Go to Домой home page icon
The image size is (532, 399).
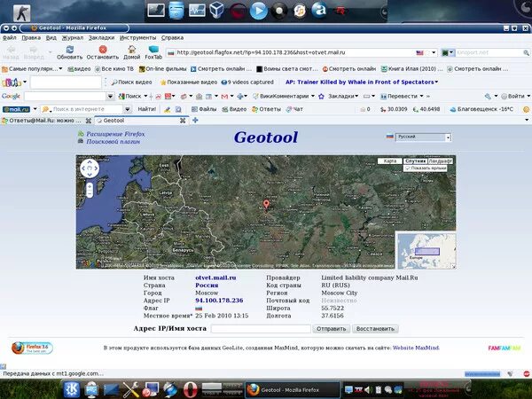(x=131, y=50)
